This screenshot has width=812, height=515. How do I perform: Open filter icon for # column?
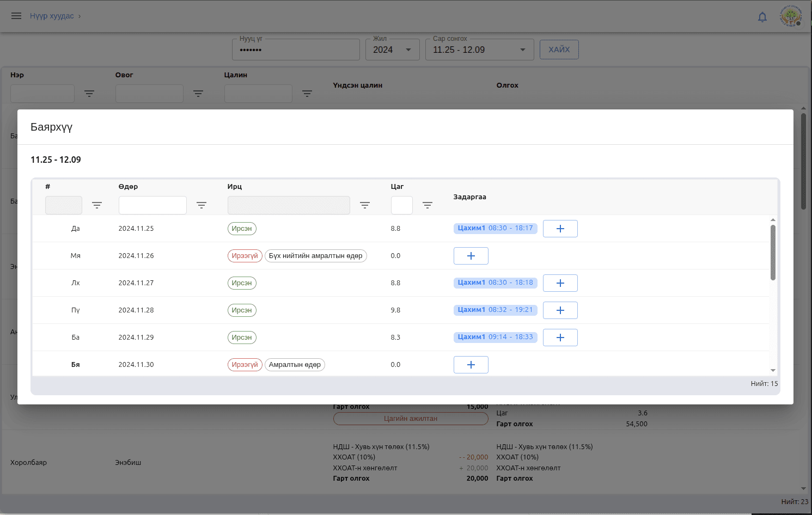[x=97, y=205]
